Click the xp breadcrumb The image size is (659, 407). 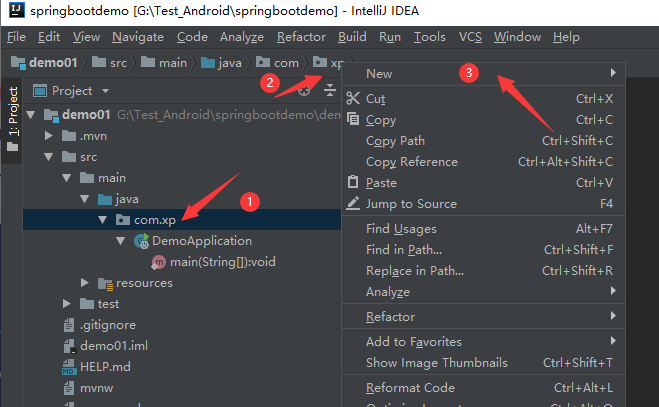[328, 63]
